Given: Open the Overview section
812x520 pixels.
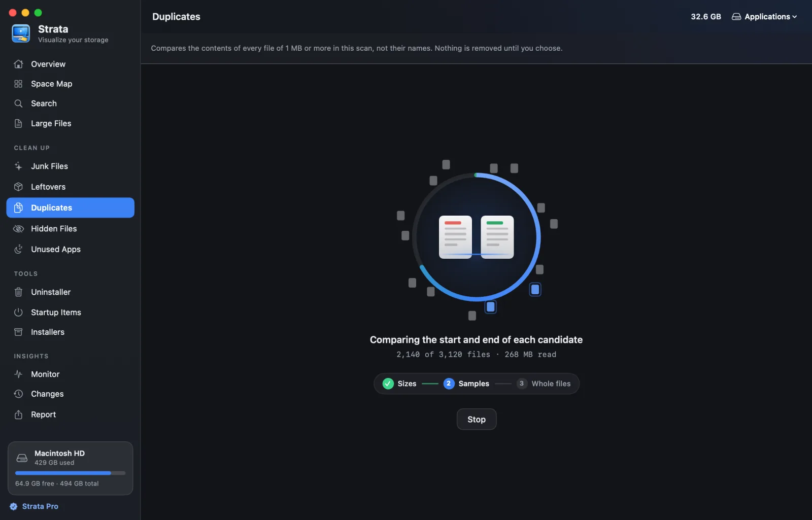Looking at the screenshot, I should pos(70,64).
